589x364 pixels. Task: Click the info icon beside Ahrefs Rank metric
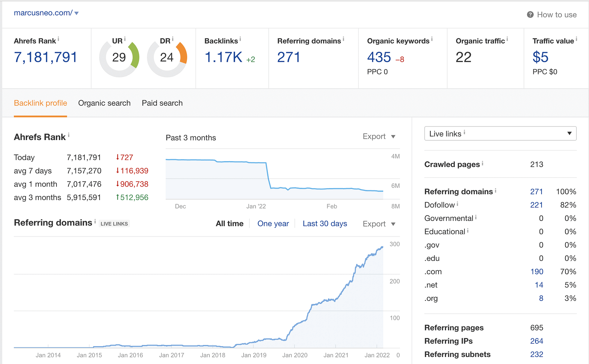(x=58, y=39)
